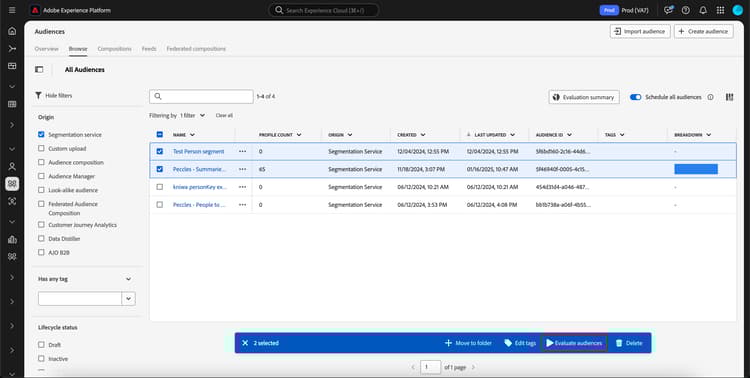
Task: Open the PROFILE COUNT column menu
Action: [x=299, y=135]
